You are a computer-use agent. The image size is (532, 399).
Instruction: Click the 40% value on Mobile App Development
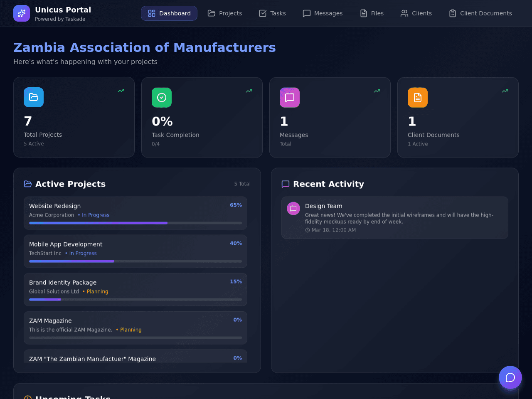(x=236, y=244)
